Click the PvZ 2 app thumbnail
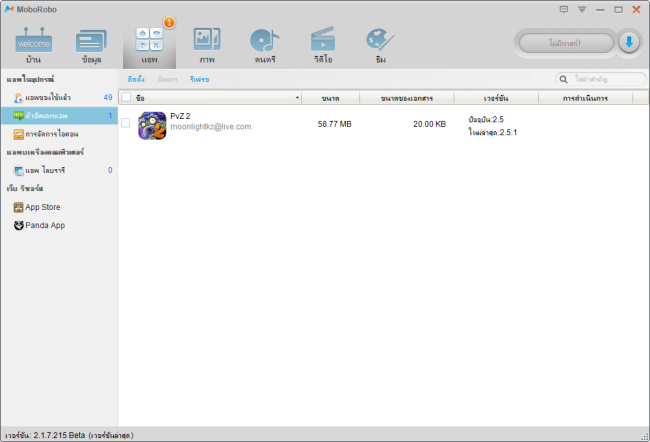650x442 pixels. (152, 126)
